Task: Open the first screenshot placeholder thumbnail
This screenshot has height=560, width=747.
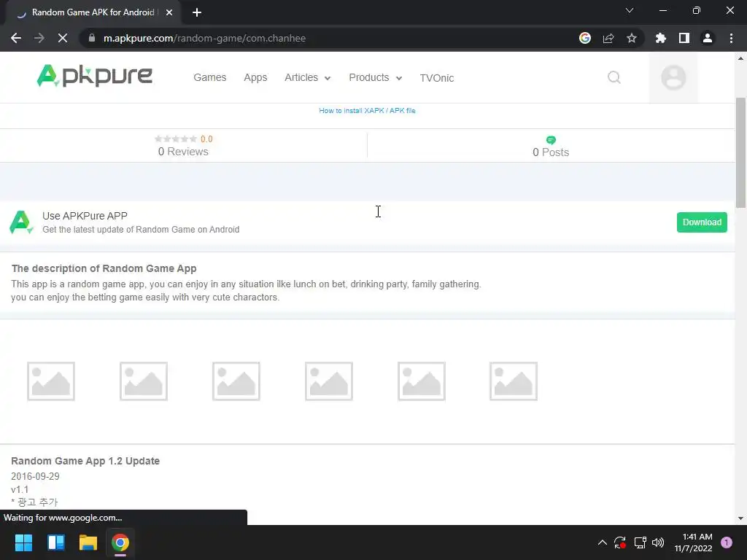Action: (x=51, y=381)
